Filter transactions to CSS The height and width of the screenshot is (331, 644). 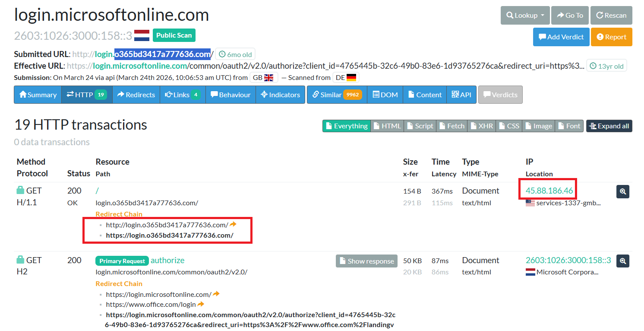(x=509, y=126)
